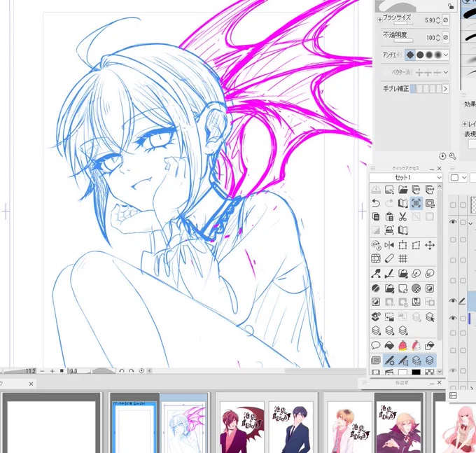Open the Quick Access panel menu icon

coord(373,169)
